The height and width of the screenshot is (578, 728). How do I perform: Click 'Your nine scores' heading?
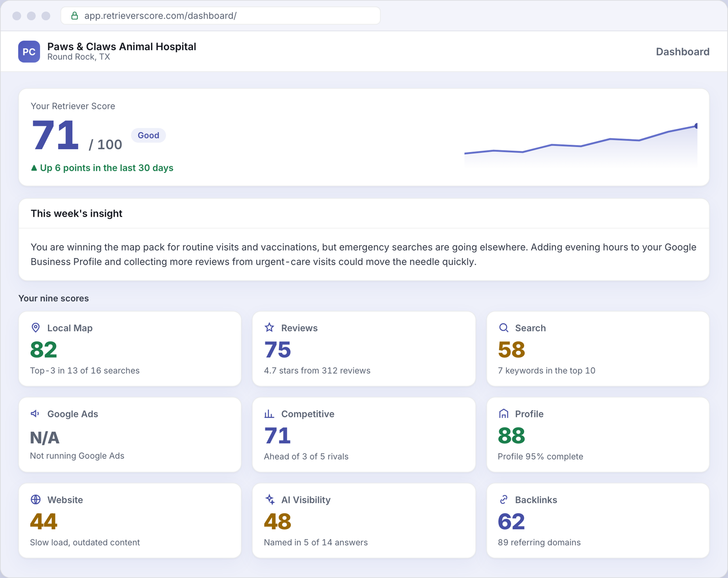pyautogui.click(x=54, y=299)
